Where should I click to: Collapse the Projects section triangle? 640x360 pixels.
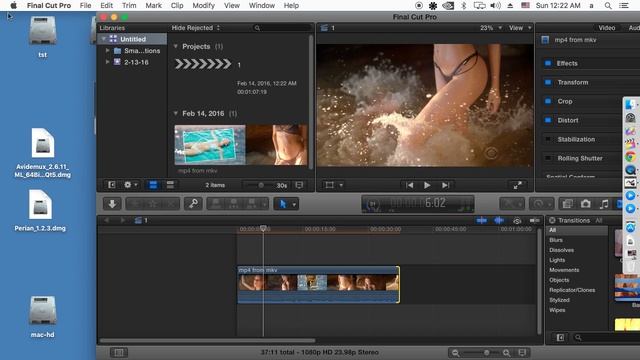[x=176, y=46]
